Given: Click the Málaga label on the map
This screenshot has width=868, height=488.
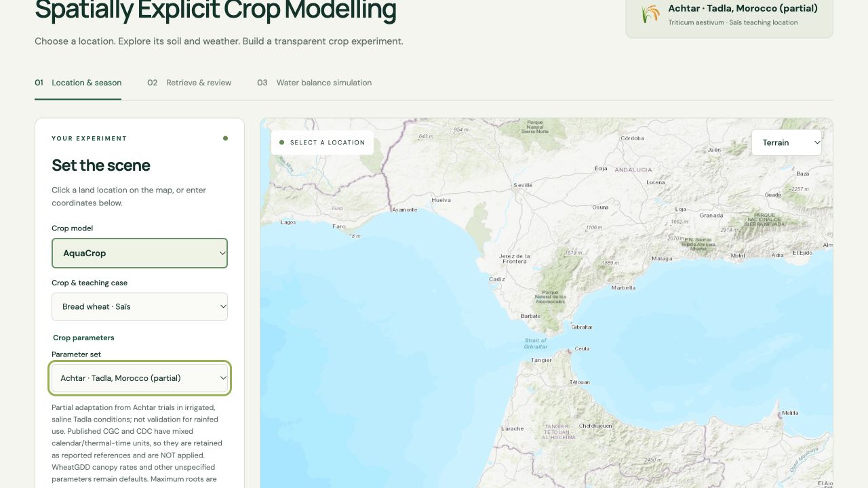Looking at the screenshot, I should pos(662,258).
